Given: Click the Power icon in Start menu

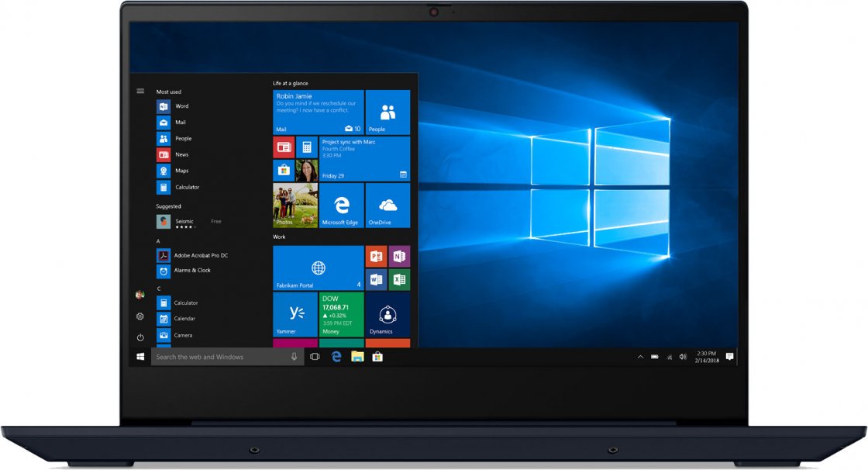Looking at the screenshot, I should (140, 337).
